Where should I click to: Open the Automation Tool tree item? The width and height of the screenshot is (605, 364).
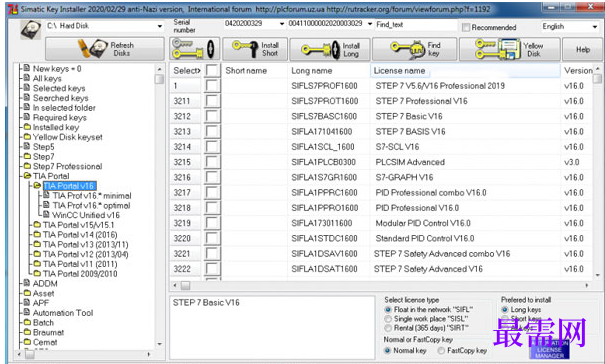point(63,313)
